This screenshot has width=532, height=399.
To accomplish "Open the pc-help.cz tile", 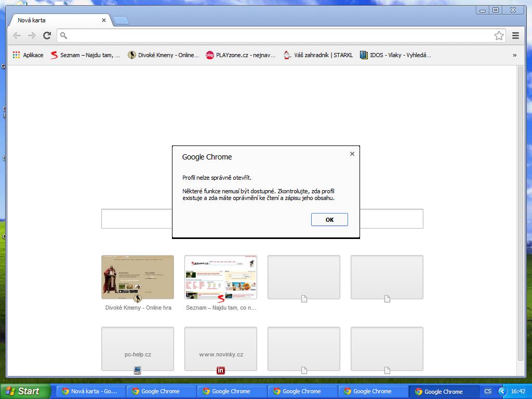I will [x=138, y=349].
